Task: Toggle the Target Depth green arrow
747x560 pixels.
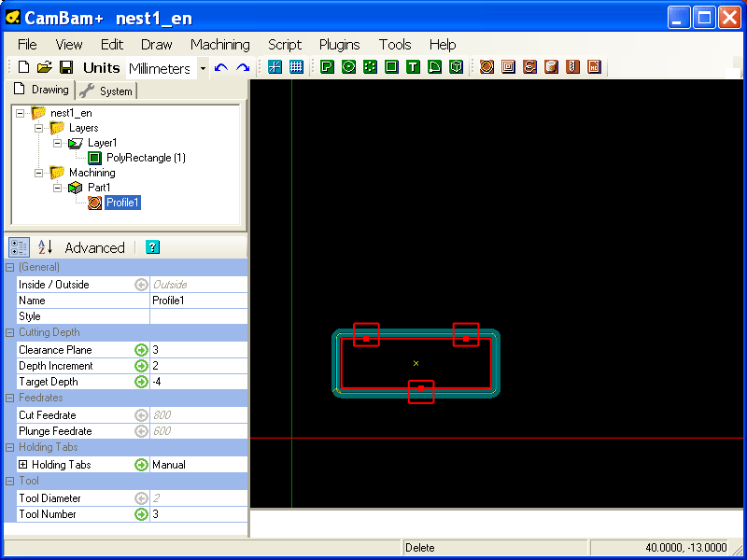Action: 141,382
